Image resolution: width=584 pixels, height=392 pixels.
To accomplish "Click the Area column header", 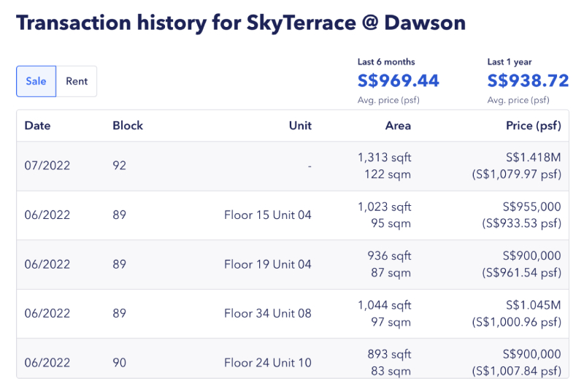I will coord(398,126).
